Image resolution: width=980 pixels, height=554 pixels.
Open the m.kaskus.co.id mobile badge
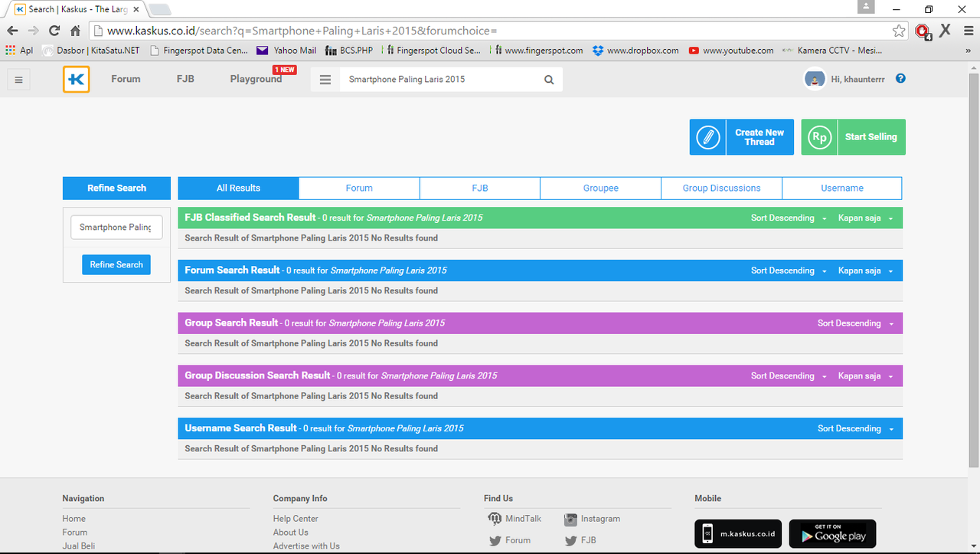click(738, 534)
